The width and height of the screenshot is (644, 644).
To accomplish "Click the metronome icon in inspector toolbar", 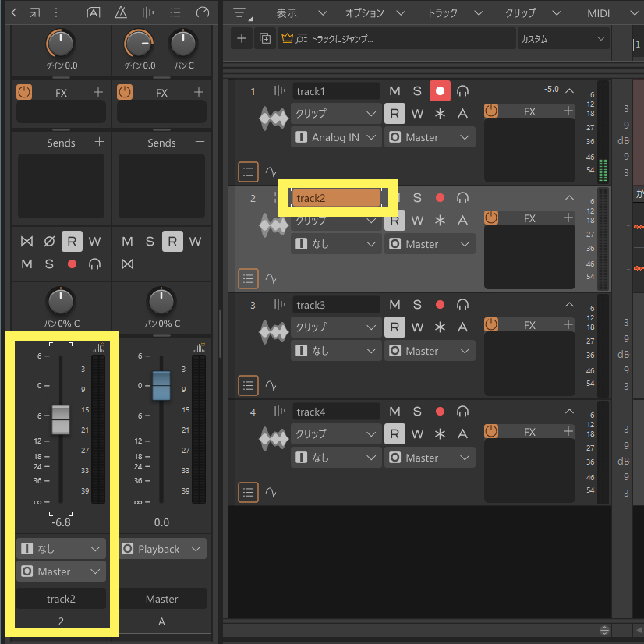I will 120,12.
